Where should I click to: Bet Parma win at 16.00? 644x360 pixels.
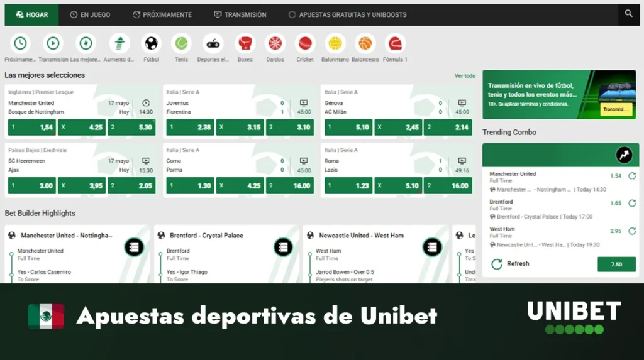tap(289, 185)
